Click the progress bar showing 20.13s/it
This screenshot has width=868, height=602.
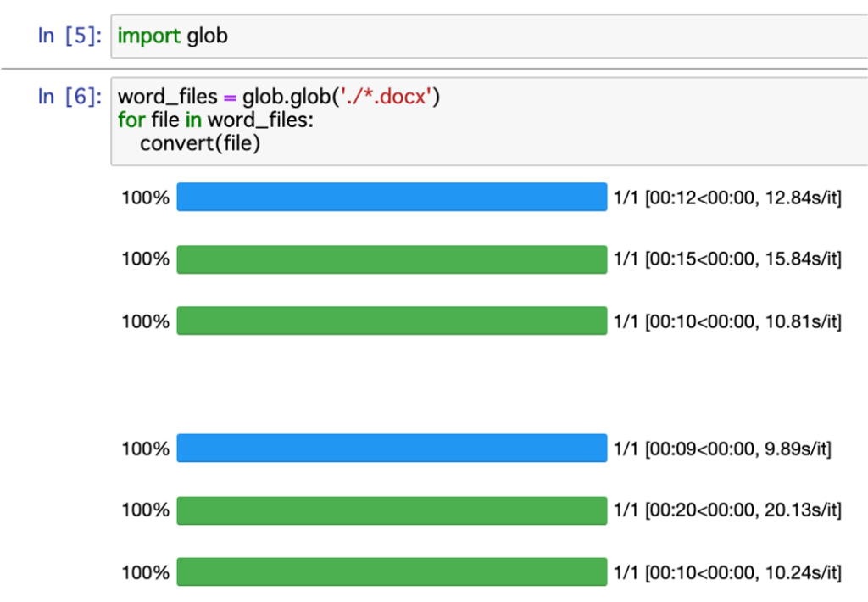tap(391, 510)
